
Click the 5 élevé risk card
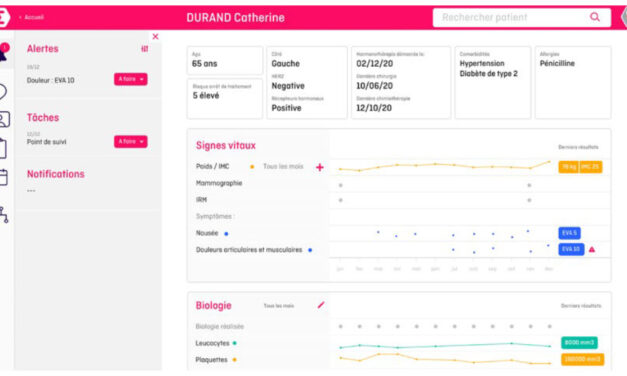225,98
